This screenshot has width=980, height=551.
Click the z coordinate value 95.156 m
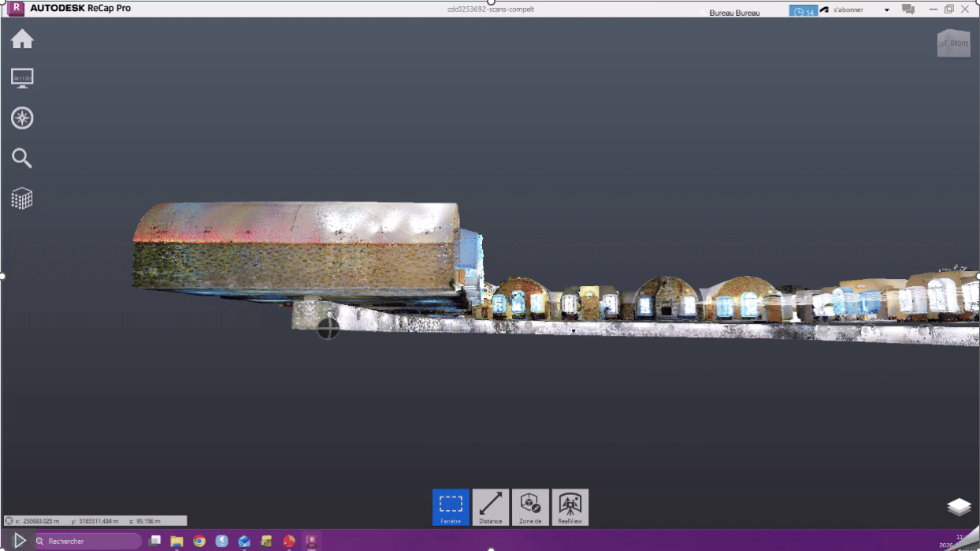coord(147,521)
